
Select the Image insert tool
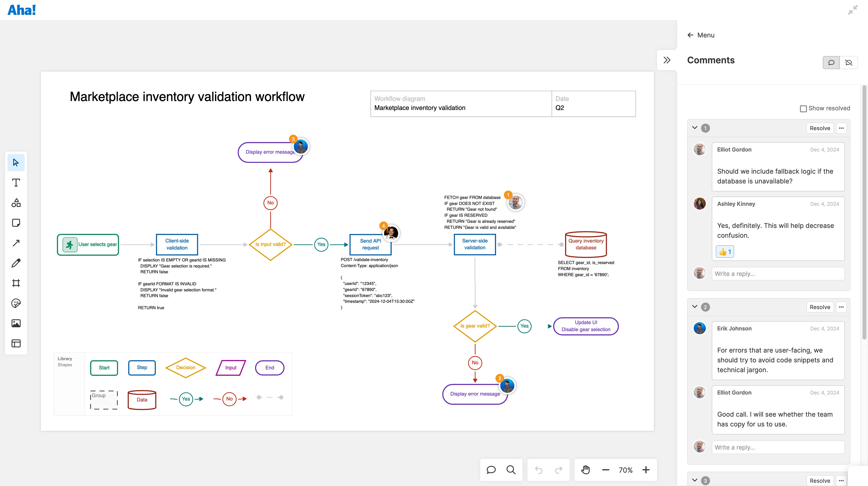pyautogui.click(x=16, y=323)
